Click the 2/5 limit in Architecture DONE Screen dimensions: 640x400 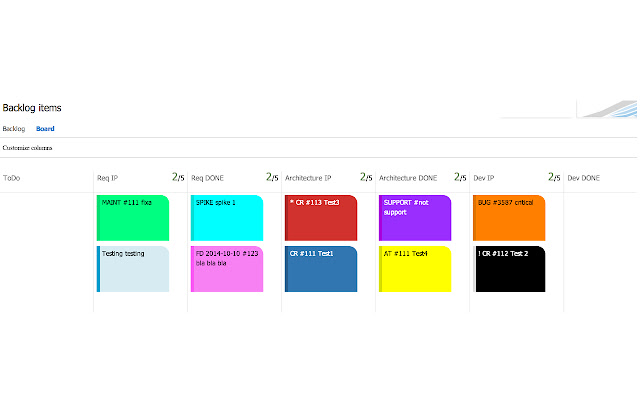coord(460,177)
